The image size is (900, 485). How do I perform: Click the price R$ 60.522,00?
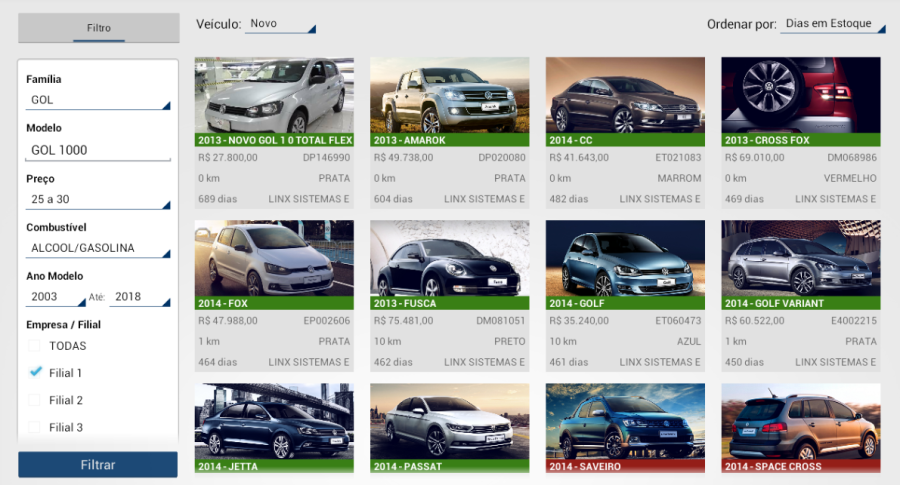755,321
